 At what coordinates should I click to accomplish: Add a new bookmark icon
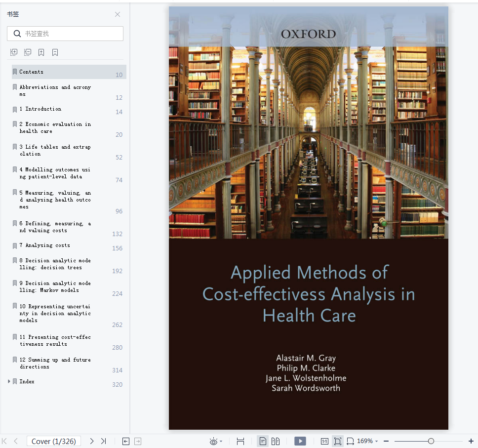(x=41, y=52)
